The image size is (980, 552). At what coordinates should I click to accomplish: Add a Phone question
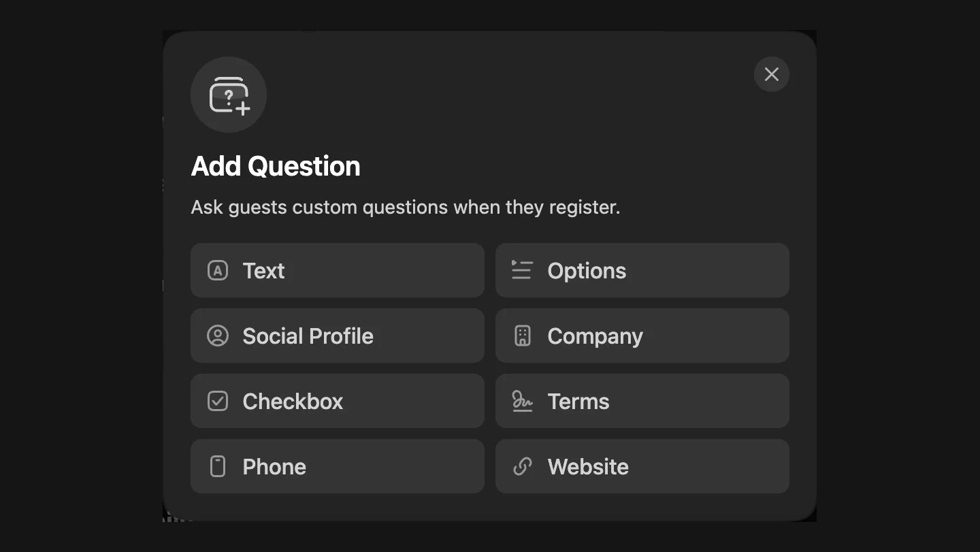[x=338, y=466]
